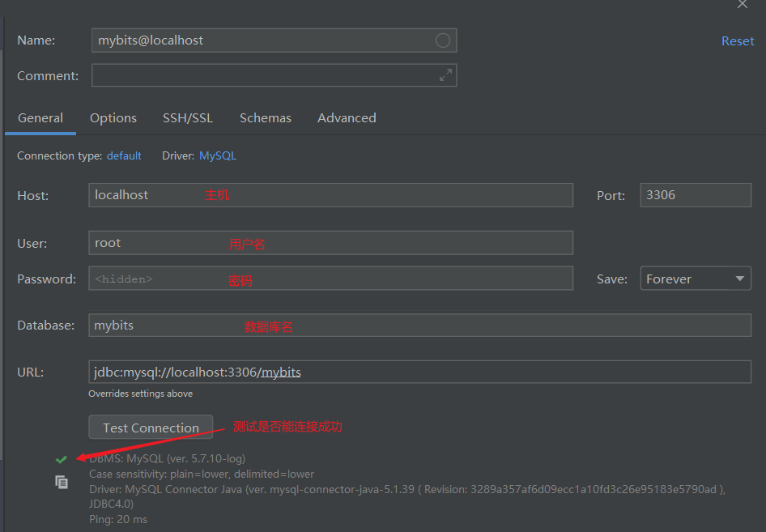Click the circle icon inside the Name field
The height and width of the screenshot is (532, 766).
[x=443, y=40]
